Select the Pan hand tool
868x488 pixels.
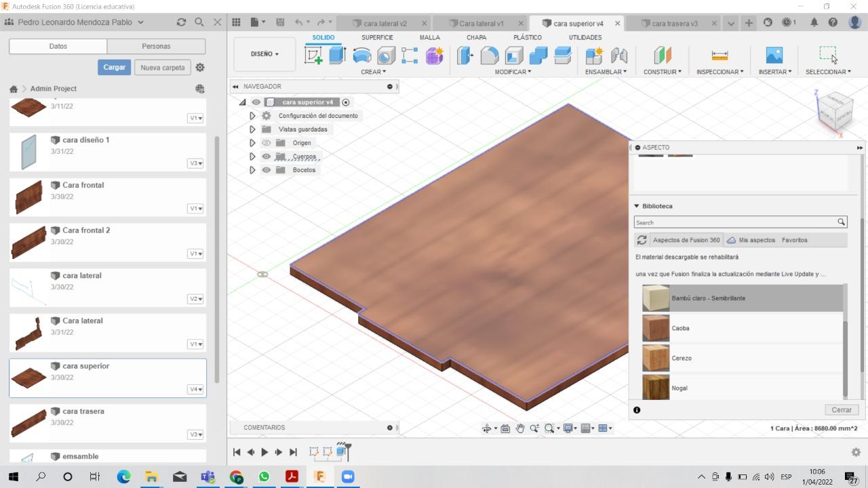point(520,428)
